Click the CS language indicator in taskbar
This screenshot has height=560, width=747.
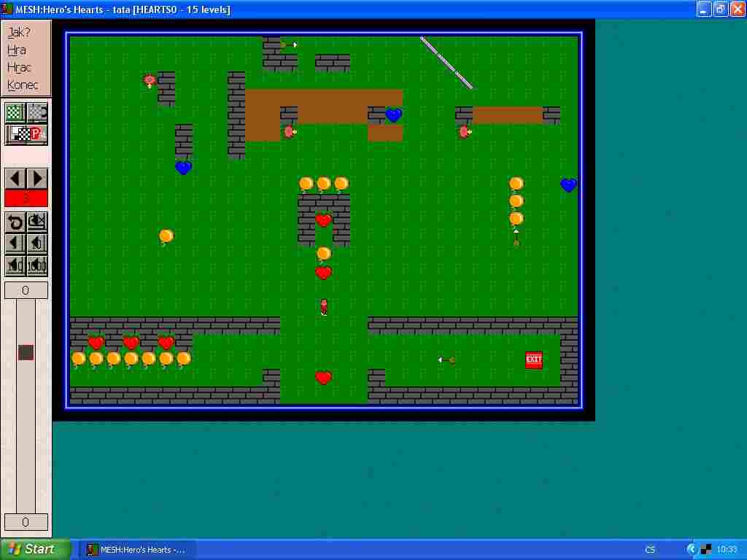650,550
